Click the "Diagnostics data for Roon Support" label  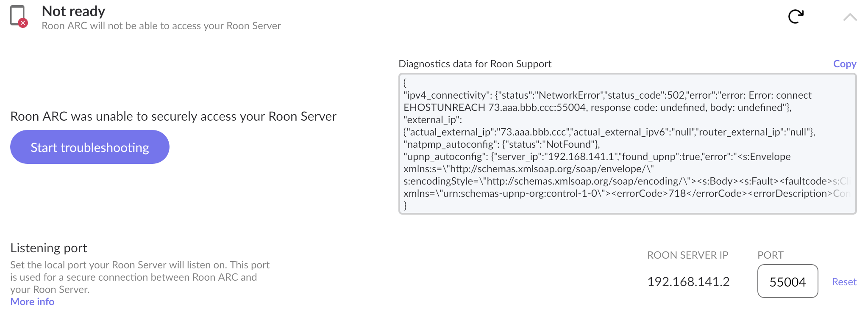click(475, 64)
